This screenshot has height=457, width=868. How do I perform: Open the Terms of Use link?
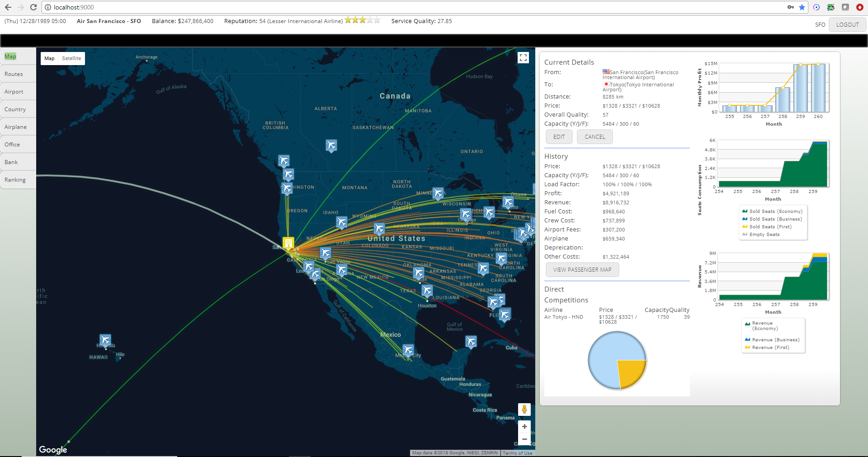tap(518, 453)
